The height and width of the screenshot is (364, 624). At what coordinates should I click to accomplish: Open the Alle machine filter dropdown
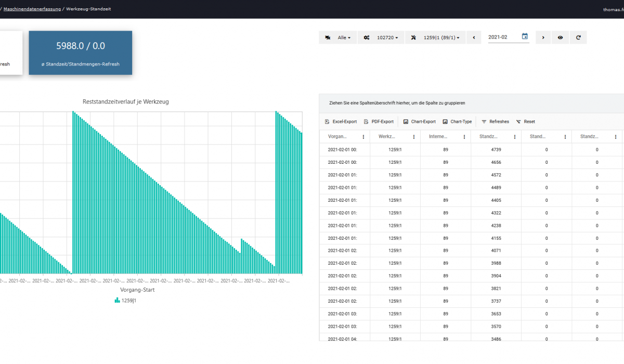(338, 37)
